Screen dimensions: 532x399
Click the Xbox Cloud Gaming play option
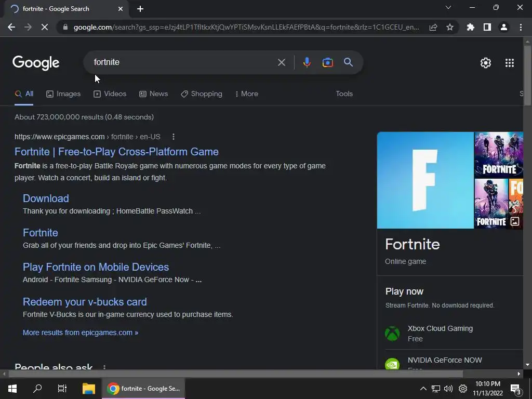(454, 334)
